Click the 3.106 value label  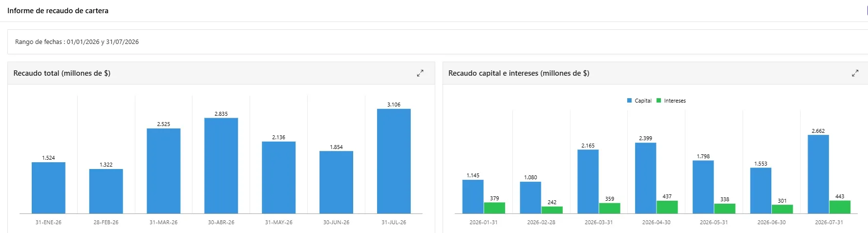pyautogui.click(x=394, y=105)
